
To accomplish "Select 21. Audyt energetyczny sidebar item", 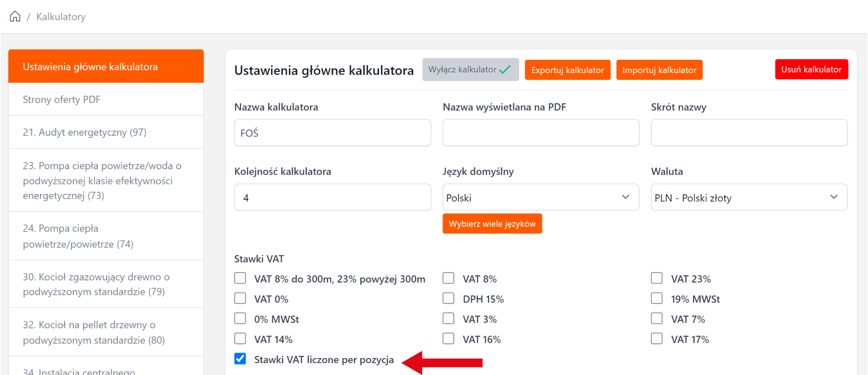I will click(85, 132).
